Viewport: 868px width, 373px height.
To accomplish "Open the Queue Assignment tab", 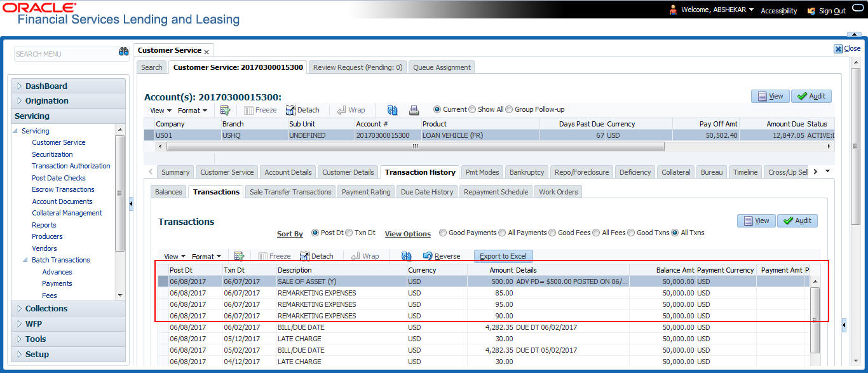I will click(442, 67).
